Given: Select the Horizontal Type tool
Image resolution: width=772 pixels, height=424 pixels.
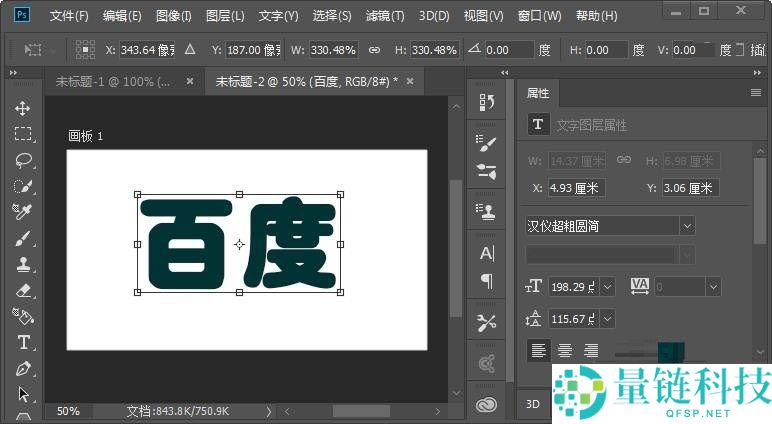Looking at the screenshot, I should pos(22,343).
